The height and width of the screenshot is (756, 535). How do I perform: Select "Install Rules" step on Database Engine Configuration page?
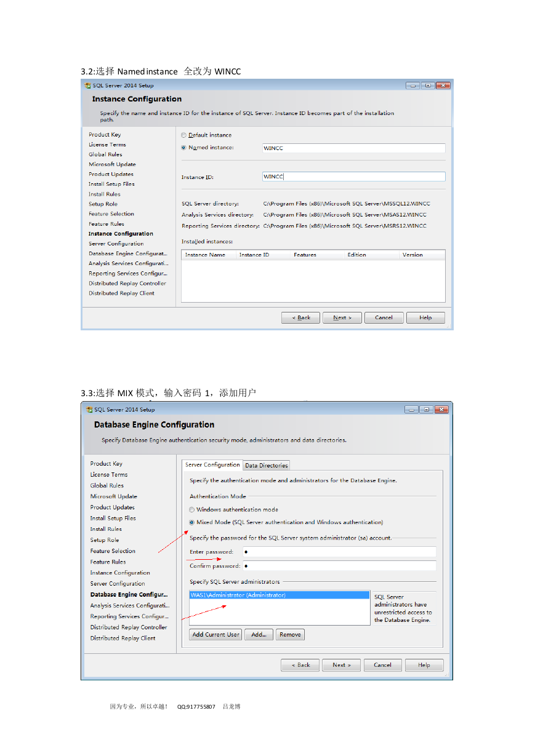click(106, 529)
